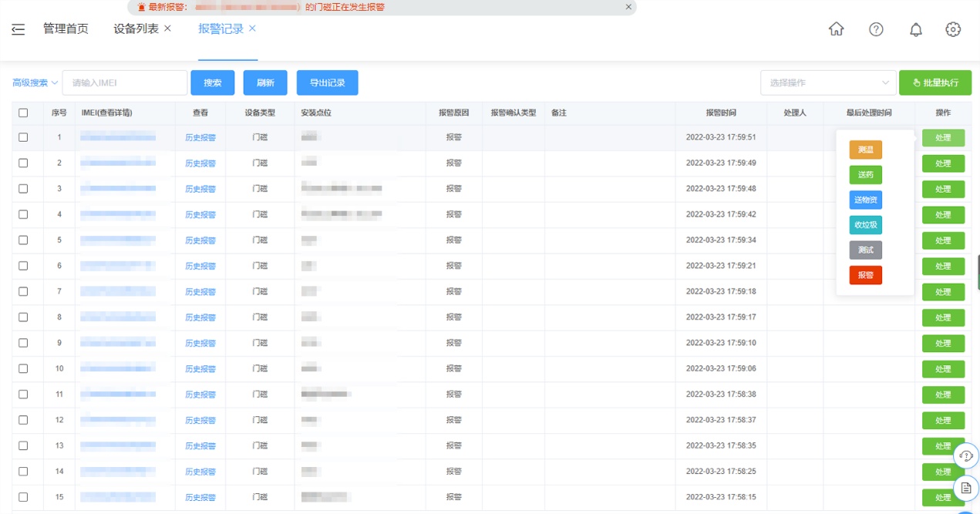Viewport: 980px width, 514px height.
Task: Dismiss the latest alarm notification banner
Action: [628, 7]
